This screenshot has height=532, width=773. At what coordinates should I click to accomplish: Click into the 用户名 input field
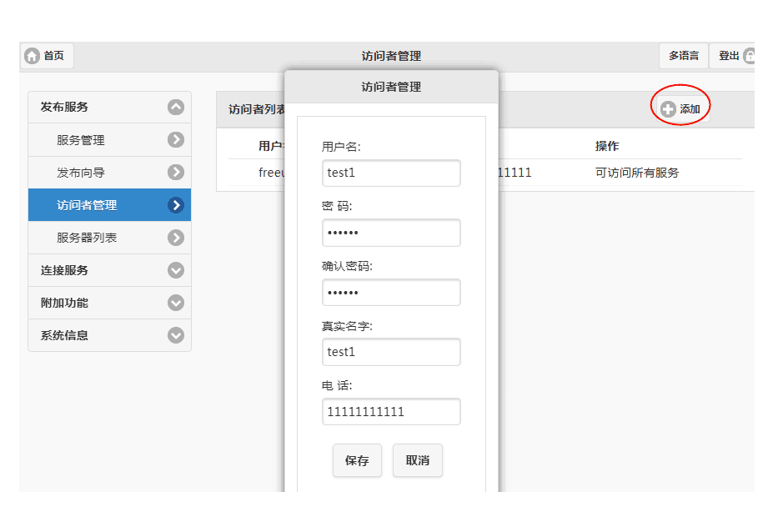point(390,173)
